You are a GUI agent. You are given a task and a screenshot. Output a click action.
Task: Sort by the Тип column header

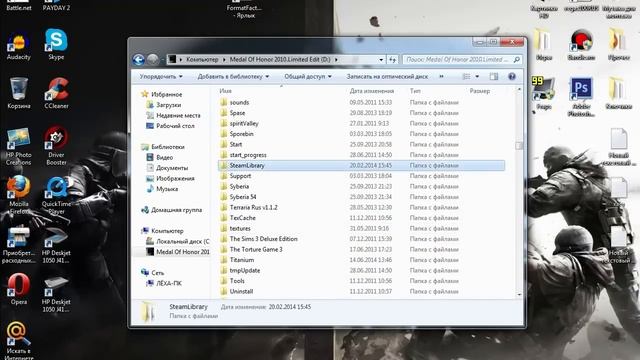pos(415,91)
